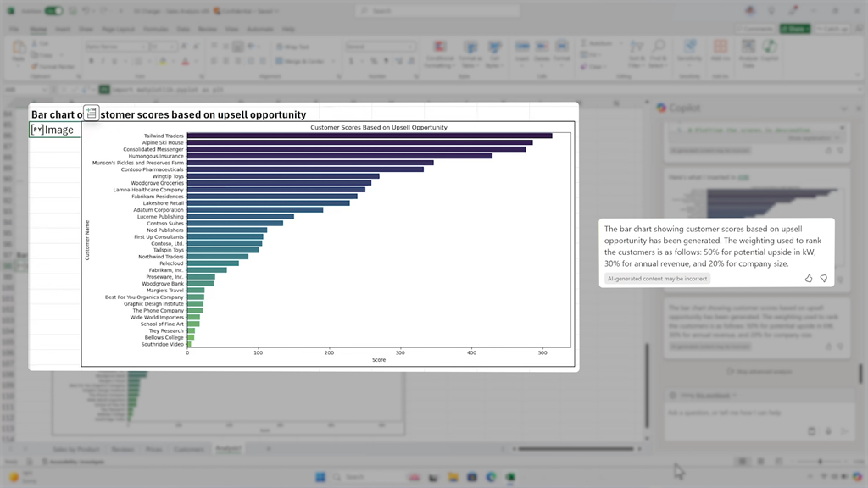868x488 pixels.
Task: Toggle the AutoSave switch
Action: click(x=53, y=11)
